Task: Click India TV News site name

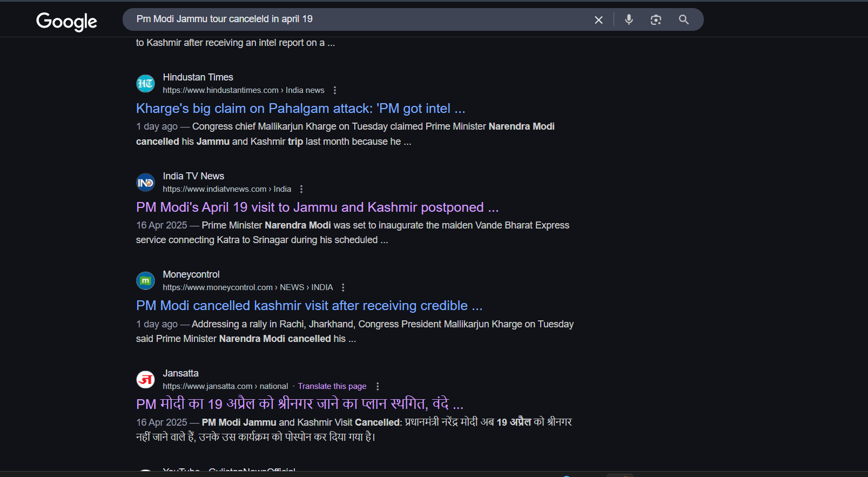Action: pyautogui.click(x=193, y=176)
